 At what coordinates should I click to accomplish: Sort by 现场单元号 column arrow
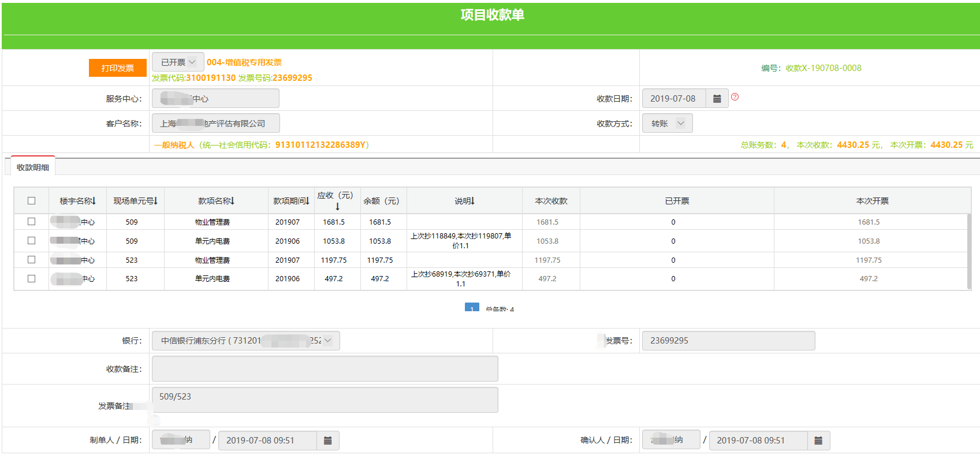(x=155, y=201)
